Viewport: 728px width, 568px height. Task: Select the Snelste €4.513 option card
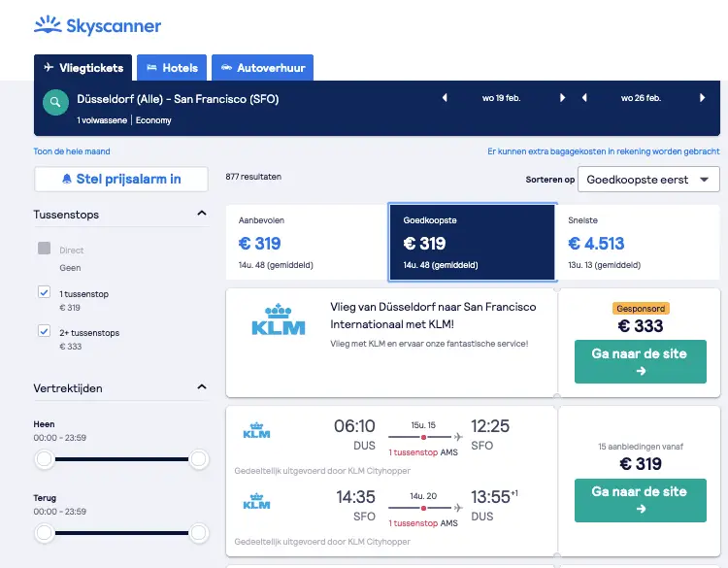(638, 243)
